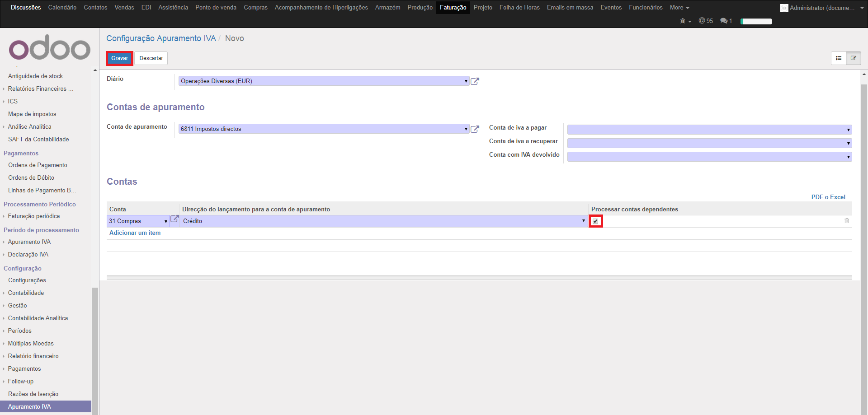868x415 pixels.
Task: Open the debug bug icon menu
Action: coord(685,21)
